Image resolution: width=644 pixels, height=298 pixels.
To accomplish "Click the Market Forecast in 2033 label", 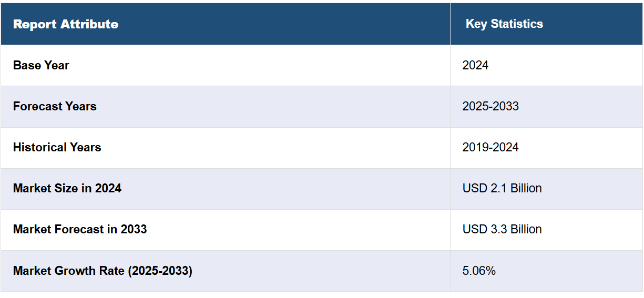I will [80, 229].
